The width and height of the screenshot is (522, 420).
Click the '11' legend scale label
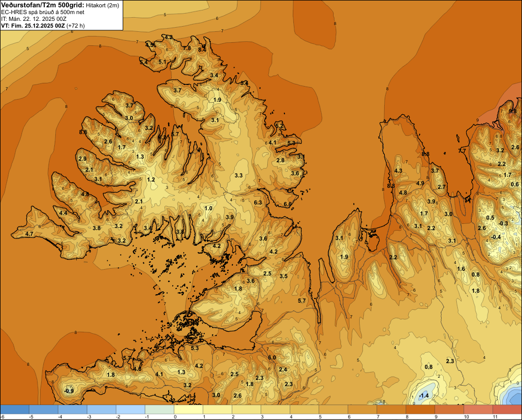tap(495, 417)
